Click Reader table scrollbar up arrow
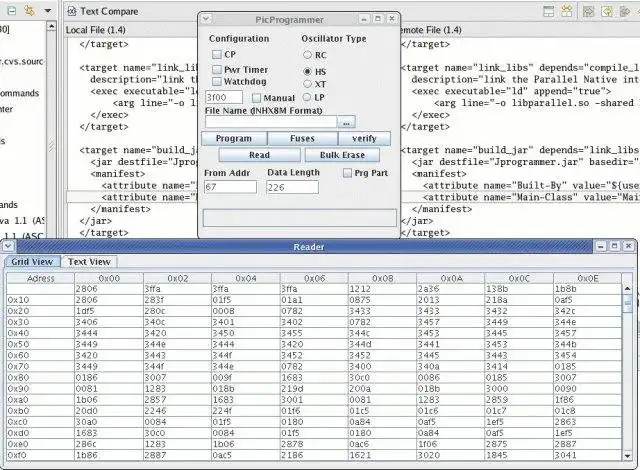The image size is (640, 470). click(x=627, y=288)
